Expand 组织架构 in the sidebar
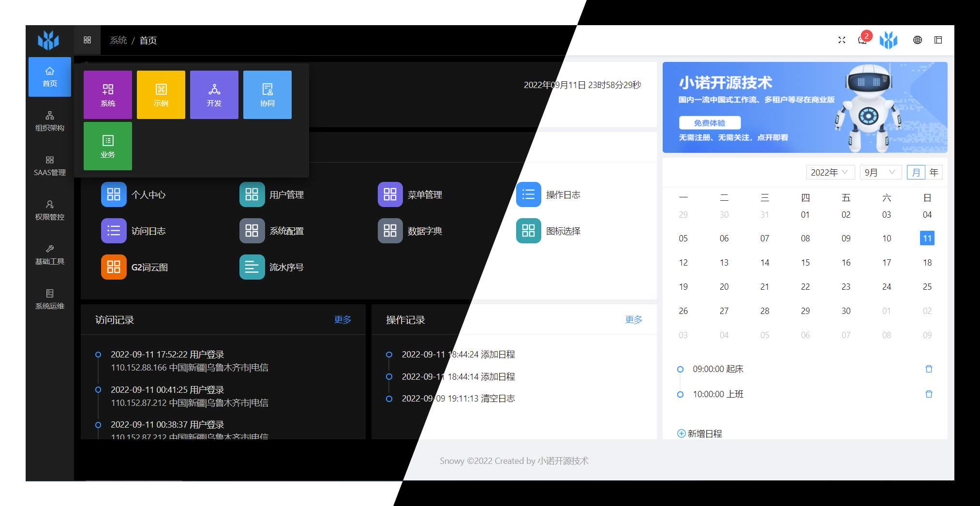The width and height of the screenshot is (980, 506). pyautogui.click(x=50, y=121)
